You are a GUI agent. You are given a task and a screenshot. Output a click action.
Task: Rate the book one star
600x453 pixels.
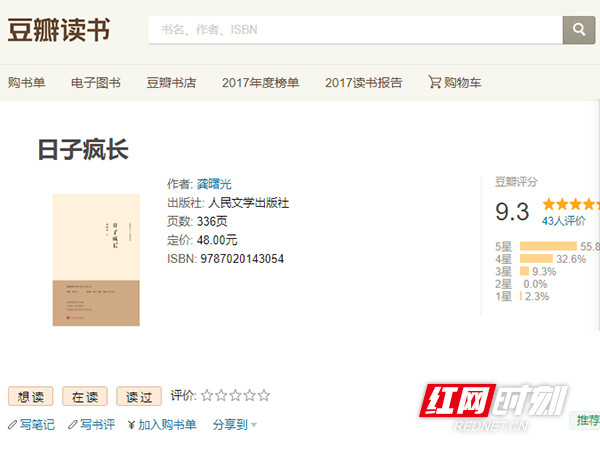point(207,395)
